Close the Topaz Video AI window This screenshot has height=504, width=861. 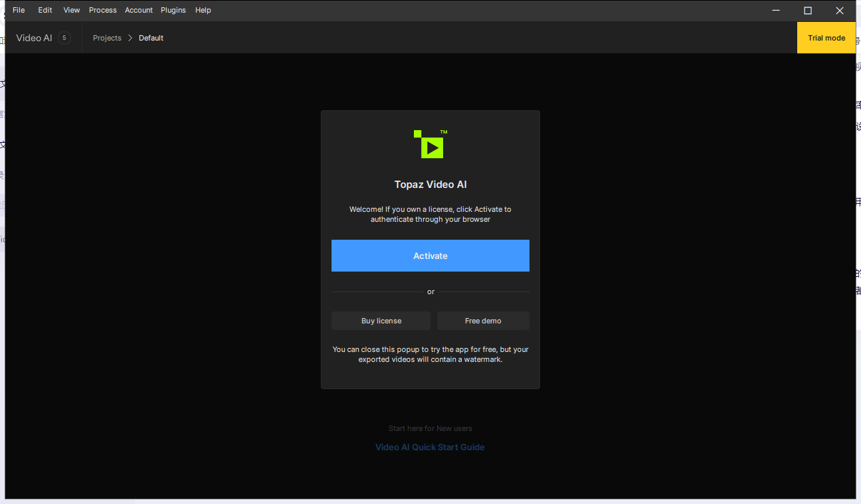[x=840, y=10]
